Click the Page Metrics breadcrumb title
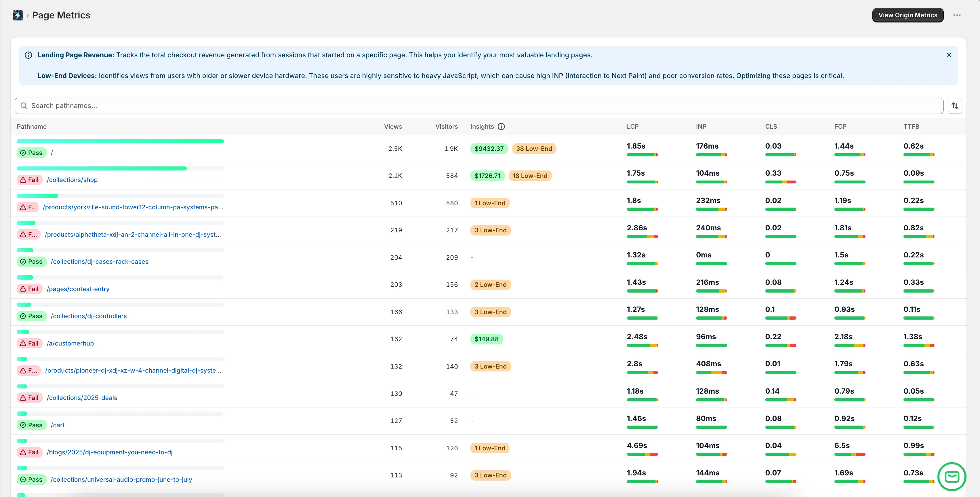Screen dimensions: 980x497 [61, 15]
